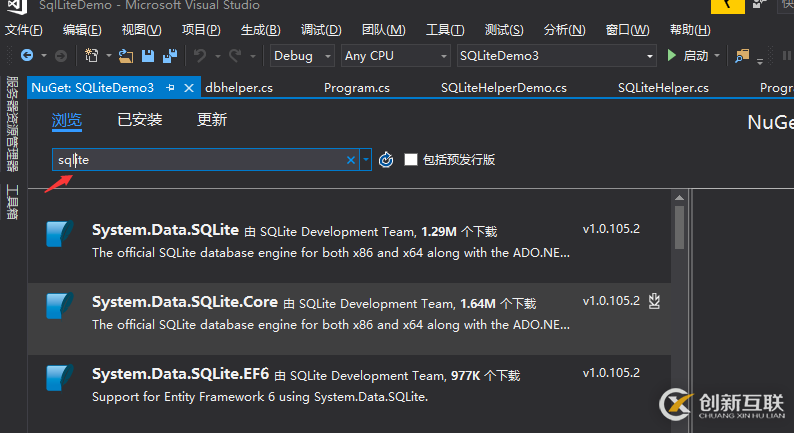Screen dimensions: 794x433
Task: Close the NuGet: SQLiteDemo3 tab
Action: coord(189,88)
